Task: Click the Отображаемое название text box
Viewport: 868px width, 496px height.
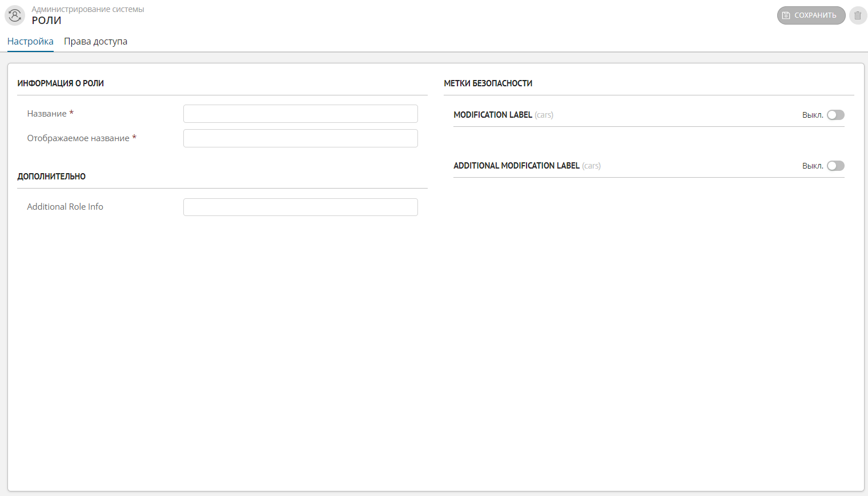Action: 300,138
